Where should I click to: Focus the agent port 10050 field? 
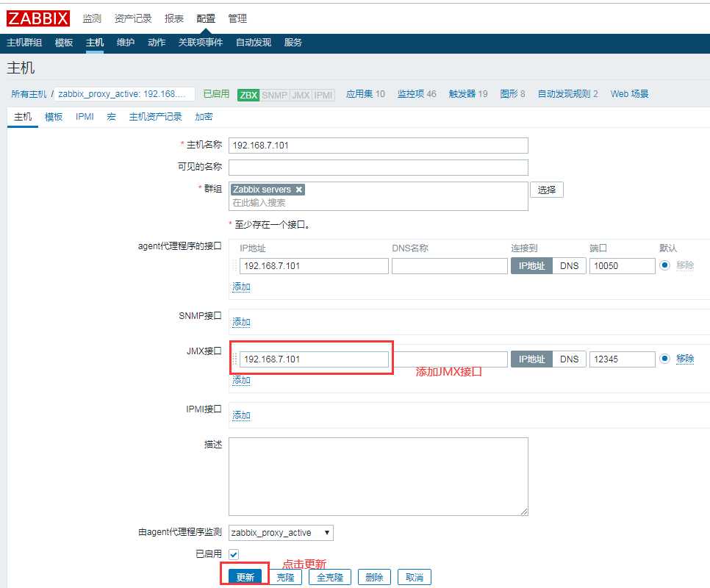coord(622,266)
